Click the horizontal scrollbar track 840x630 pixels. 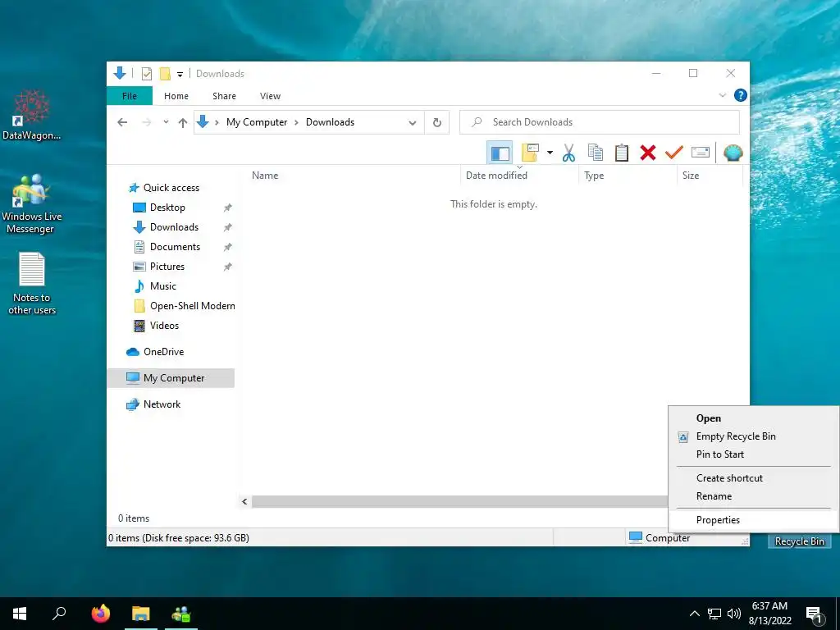click(x=459, y=502)
